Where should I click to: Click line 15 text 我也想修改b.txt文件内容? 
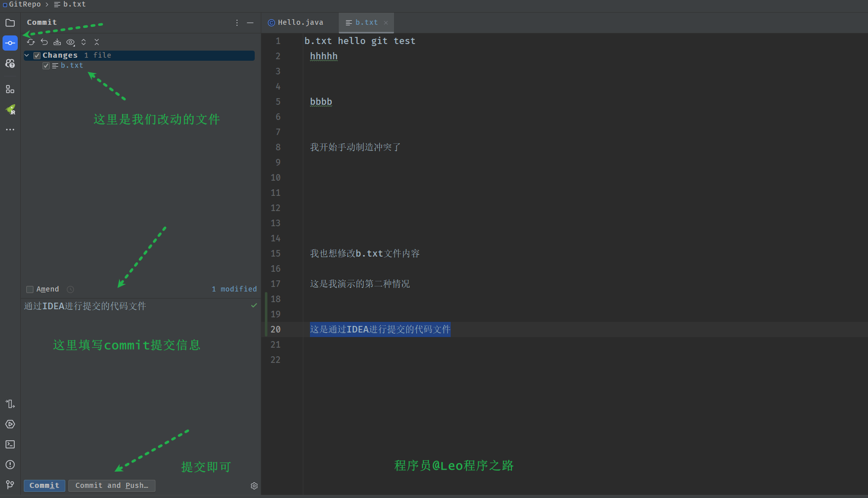365,254
